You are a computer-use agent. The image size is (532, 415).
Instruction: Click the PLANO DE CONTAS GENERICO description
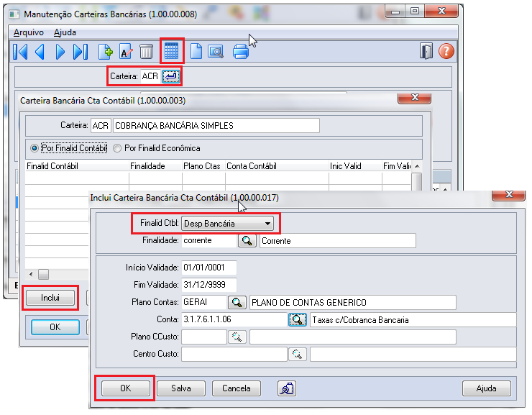click(x=353, y=302)
